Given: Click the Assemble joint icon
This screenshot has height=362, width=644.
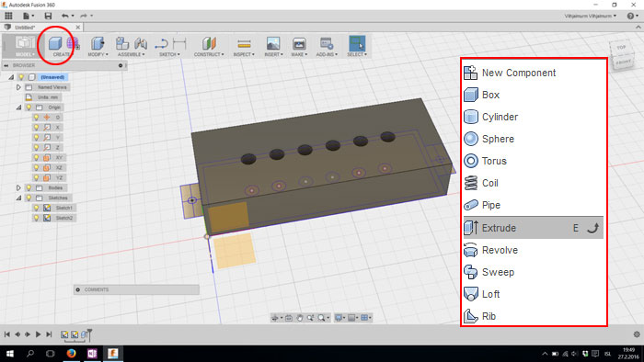Looking at the screenshot, I should coord(141,43).
